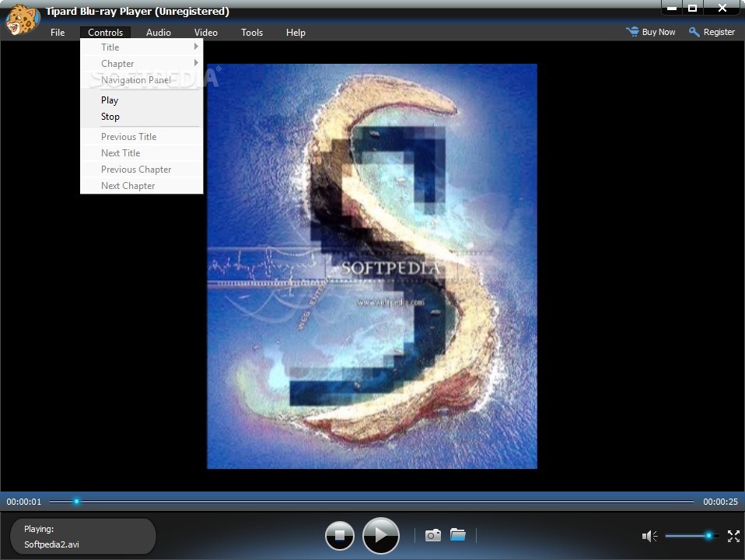
Task: Maximize the Tipard player window
Action: tap(693, 8)
